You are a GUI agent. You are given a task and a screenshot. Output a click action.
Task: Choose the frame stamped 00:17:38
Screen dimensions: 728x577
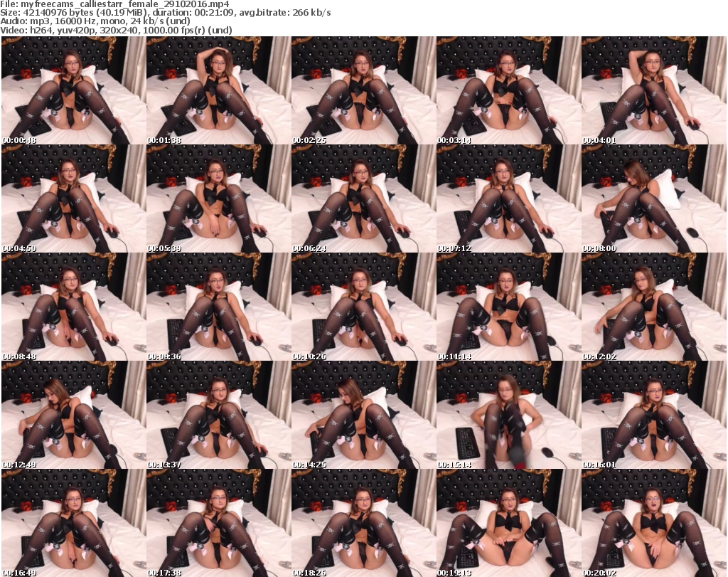click(219, 523)
